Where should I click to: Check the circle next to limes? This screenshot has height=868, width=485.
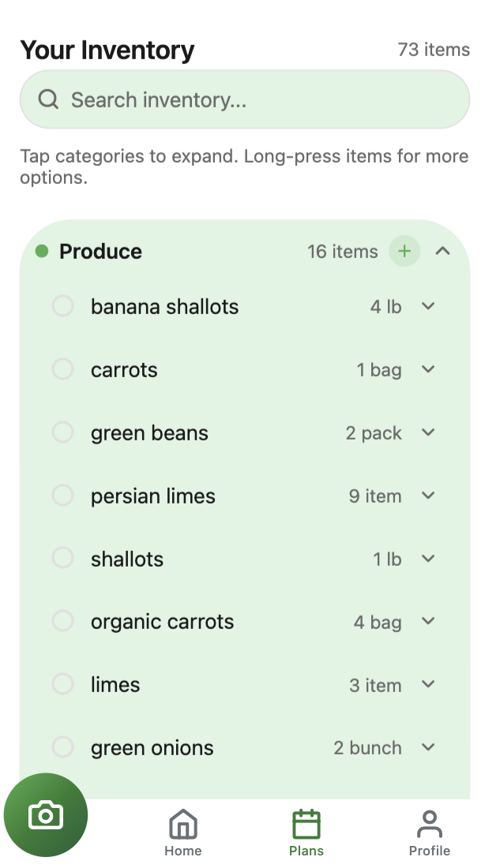point(62,683)
